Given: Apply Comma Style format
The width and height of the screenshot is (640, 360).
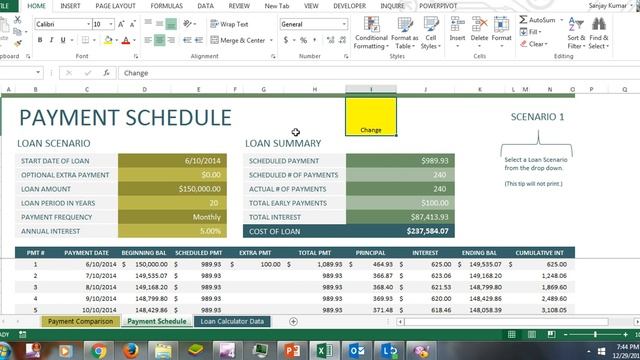Looking at the screenshot, I should pos(315,40).
